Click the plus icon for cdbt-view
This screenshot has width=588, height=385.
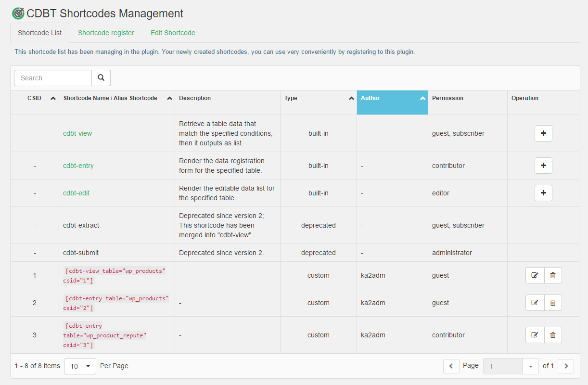[x=543, y=133]
